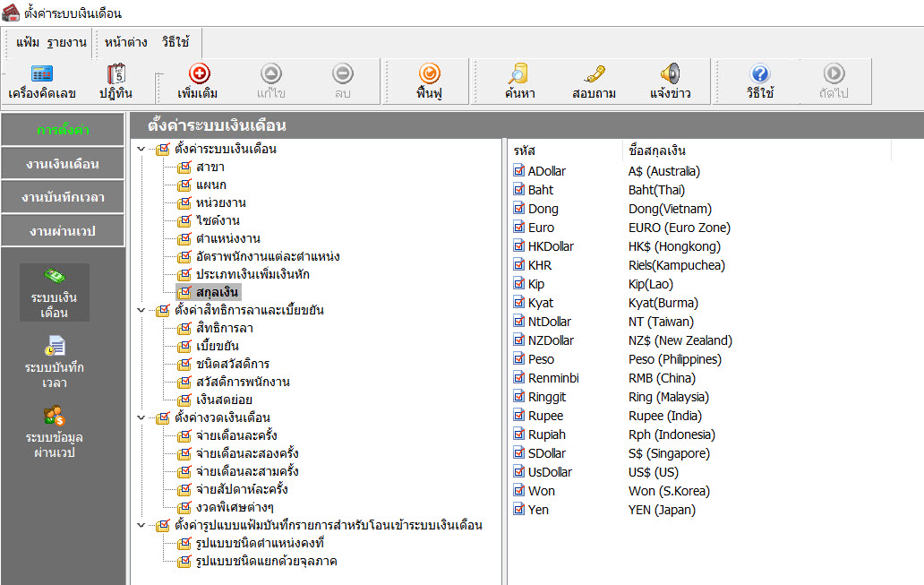Image resolution: width=924 pixels, height=585 pixels.
Task: Collapse the ตั้งค่ารูปแบบแฟ้มบันทึกรายการ tree node
Action: [x=141, y=525]
